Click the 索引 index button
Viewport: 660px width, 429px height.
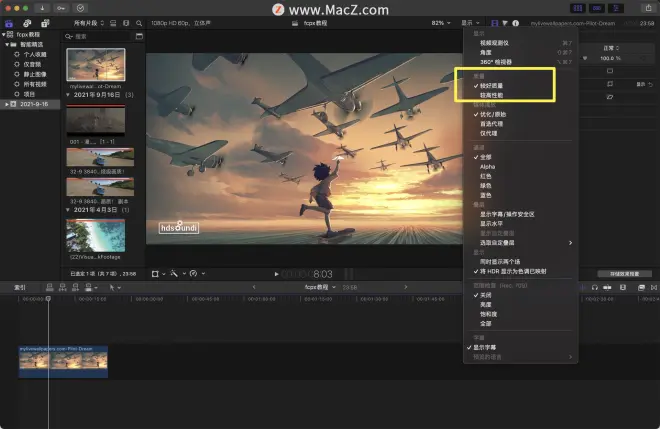click(x=19, y=288)
